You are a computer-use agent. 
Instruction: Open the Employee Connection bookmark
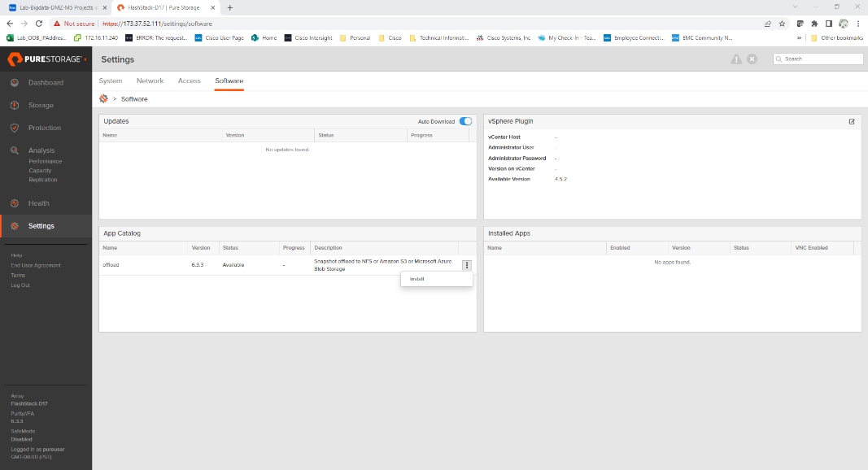click(634, 38)
